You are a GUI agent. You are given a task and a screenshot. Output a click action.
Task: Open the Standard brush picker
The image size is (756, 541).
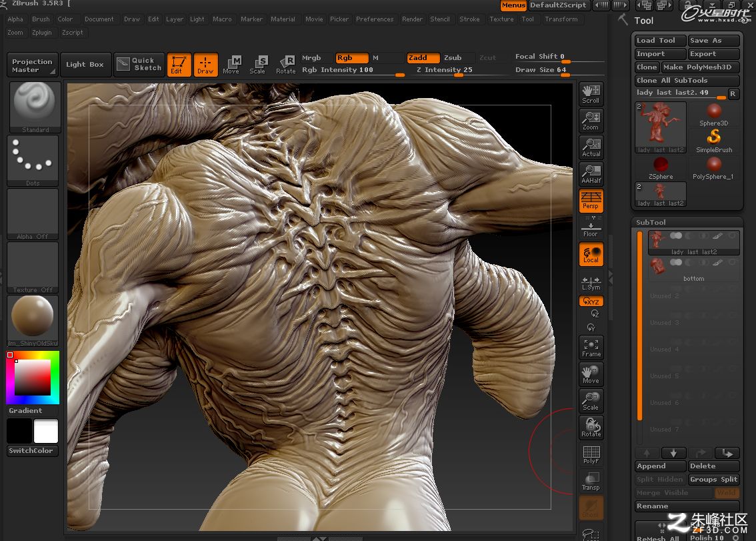[35, 107]
